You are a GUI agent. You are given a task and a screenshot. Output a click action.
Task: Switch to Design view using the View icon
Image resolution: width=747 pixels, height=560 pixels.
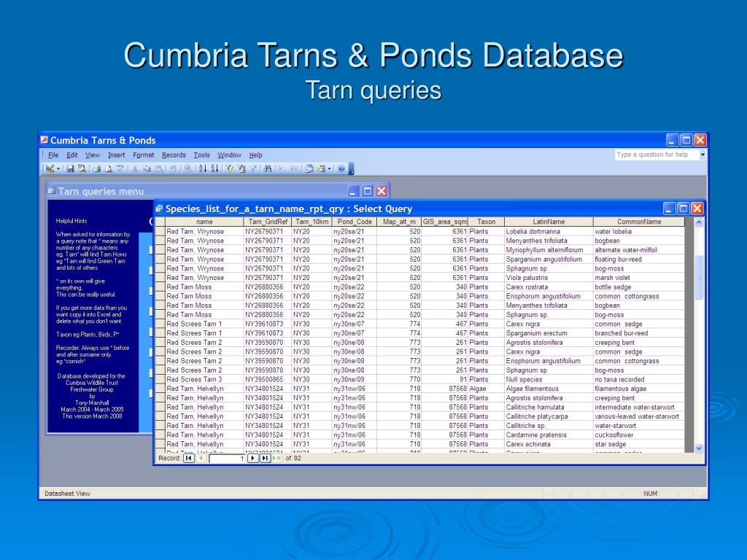tap(50, 168)
